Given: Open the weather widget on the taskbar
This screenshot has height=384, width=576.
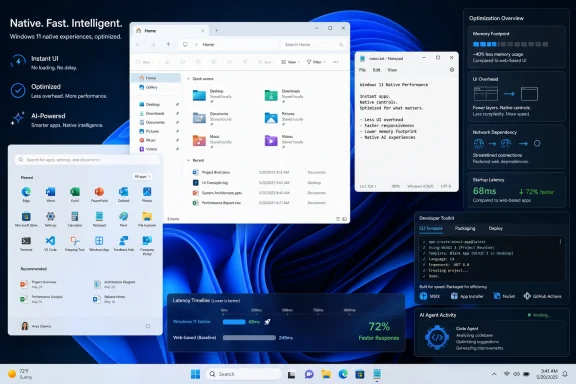Looking at the screenshot, I should coord(21,374).
